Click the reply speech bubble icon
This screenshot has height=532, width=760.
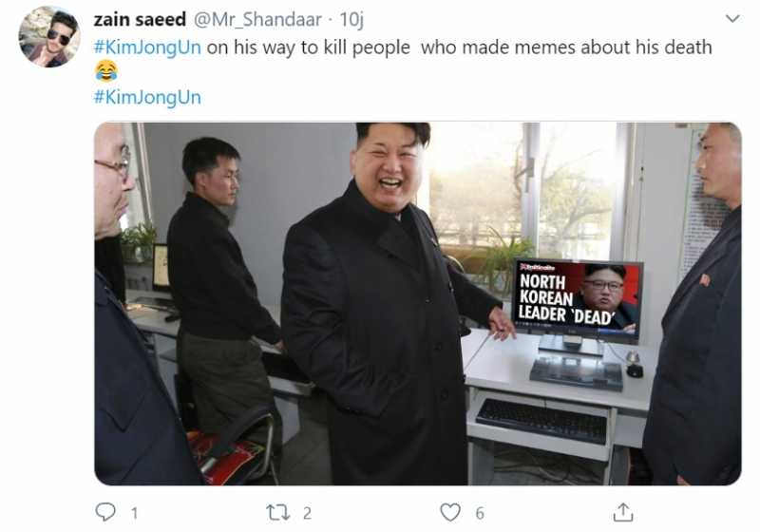point(105,512)
